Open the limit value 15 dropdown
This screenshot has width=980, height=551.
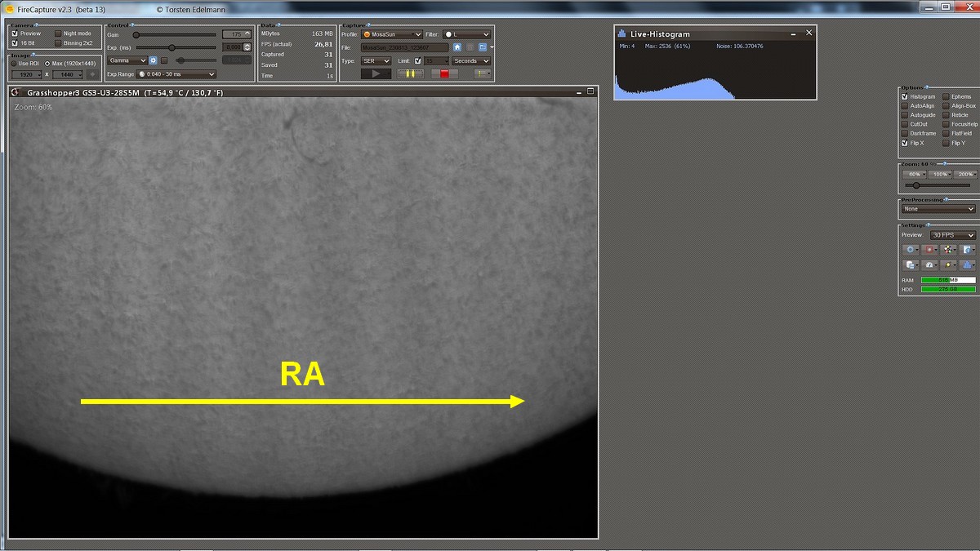point(436,60)
